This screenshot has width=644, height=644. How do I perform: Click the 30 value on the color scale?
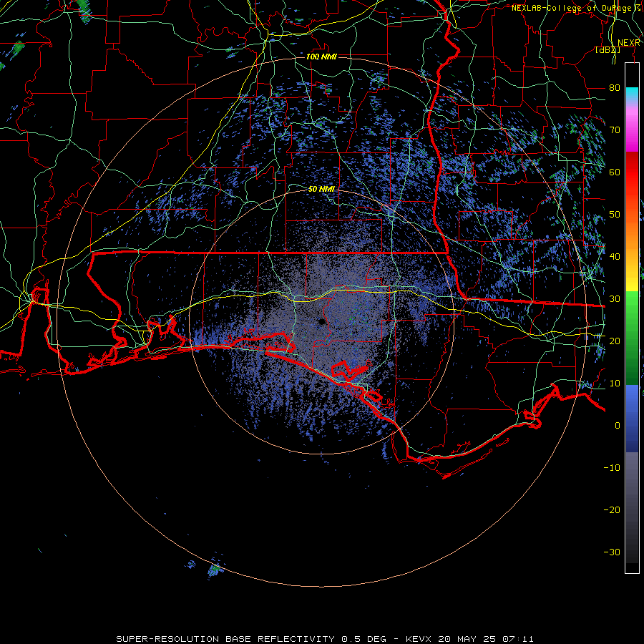click(x=615, y=299)
